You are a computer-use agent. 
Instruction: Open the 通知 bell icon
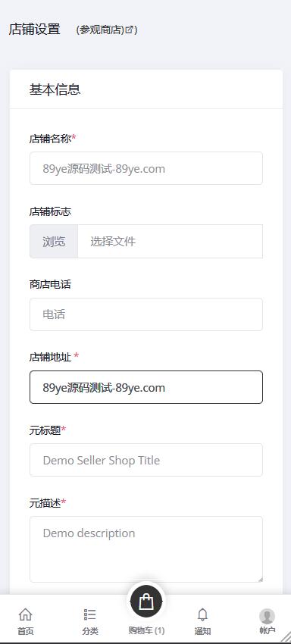(202, 614)
